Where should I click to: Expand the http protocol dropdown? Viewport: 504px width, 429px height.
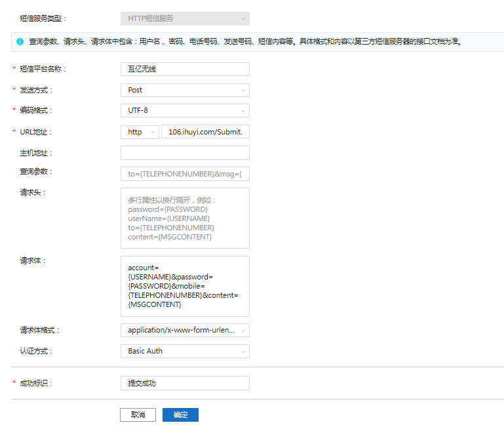coord(140,132)
